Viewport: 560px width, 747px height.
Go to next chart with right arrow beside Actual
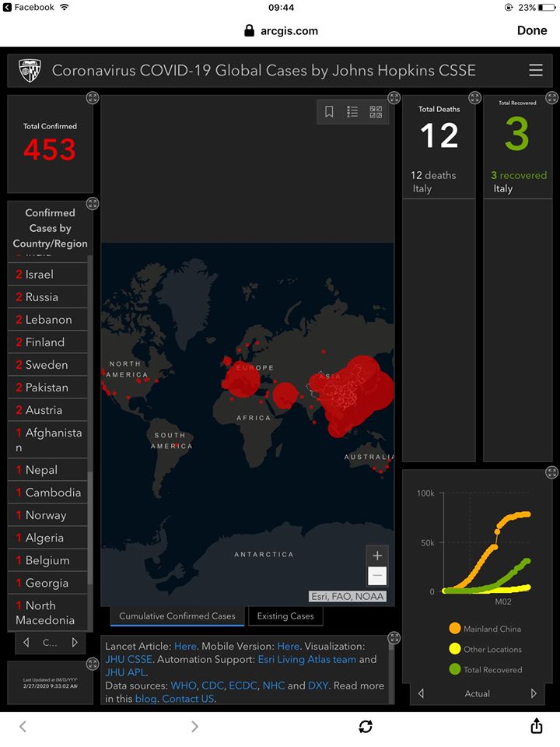[x=534, y=693]
